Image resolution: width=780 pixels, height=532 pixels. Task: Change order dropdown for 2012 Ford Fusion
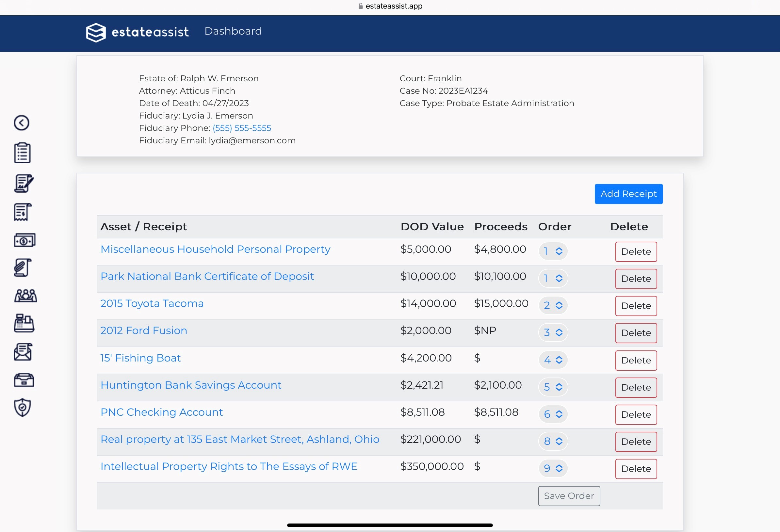[x=553, y=333]
